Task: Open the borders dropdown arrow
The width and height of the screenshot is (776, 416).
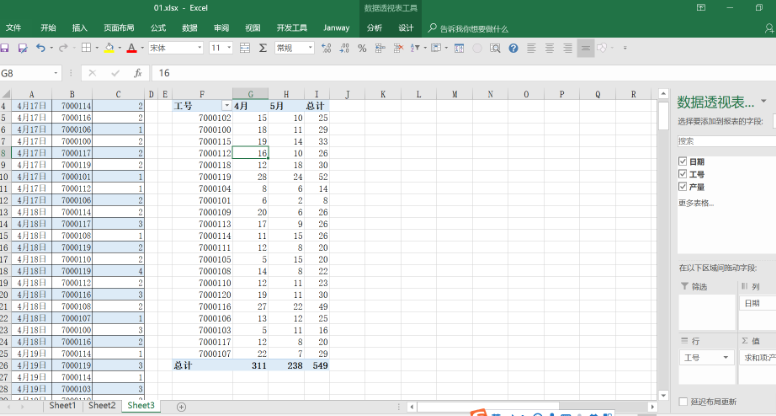Action: pos(97,48)
